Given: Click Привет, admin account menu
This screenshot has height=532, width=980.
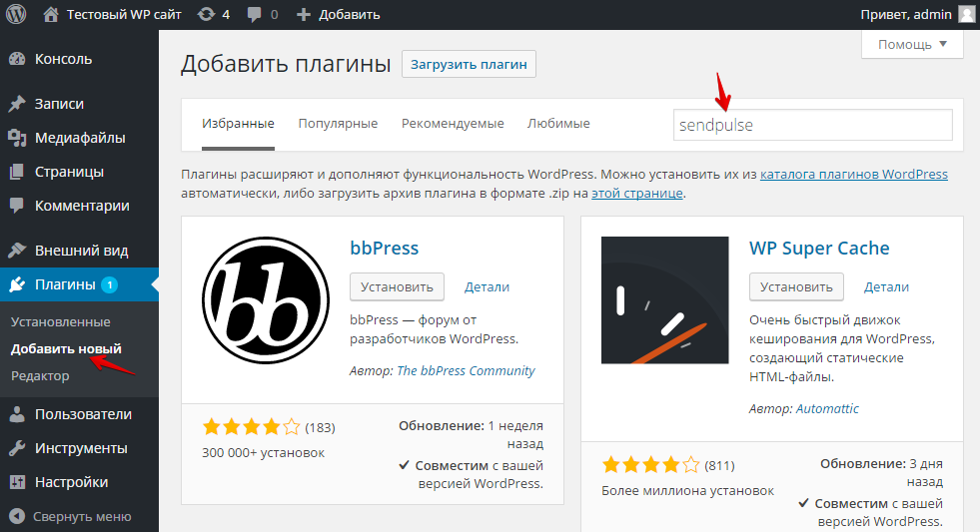Looking at the screenshot, I should pos(906,14).
